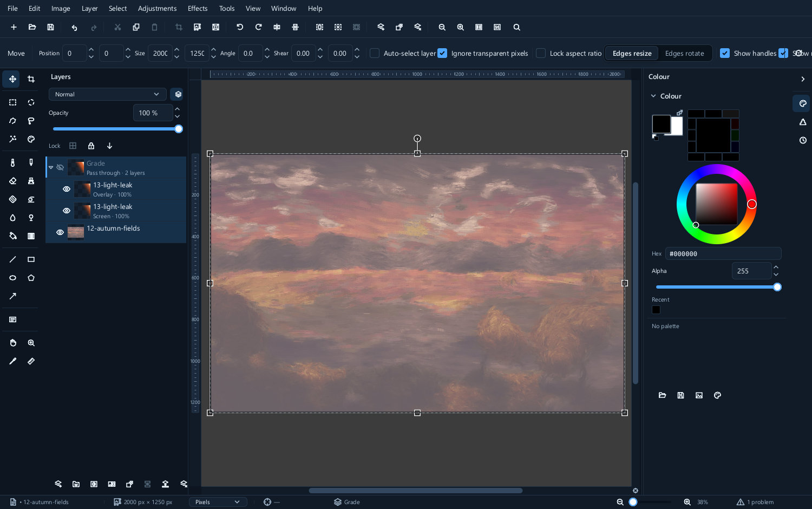812x509 pixels.
Task: Toggle the layer lock padlock icon
Action: [91, 146]
